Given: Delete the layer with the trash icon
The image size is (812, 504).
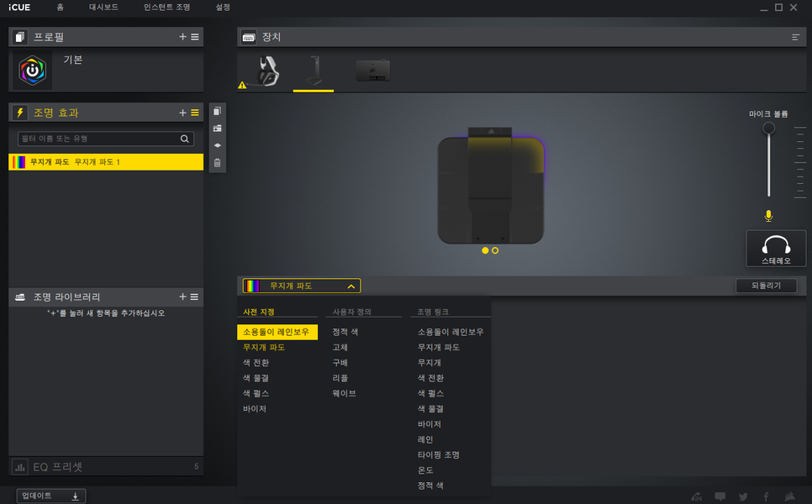Looking at the screenshot, I should pos(218,163).
